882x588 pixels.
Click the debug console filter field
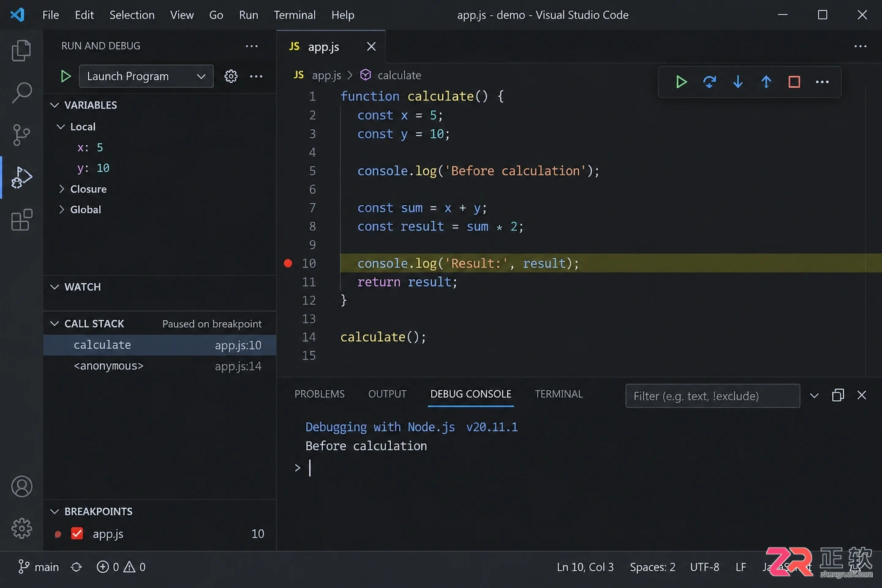(x=712, y=396)
